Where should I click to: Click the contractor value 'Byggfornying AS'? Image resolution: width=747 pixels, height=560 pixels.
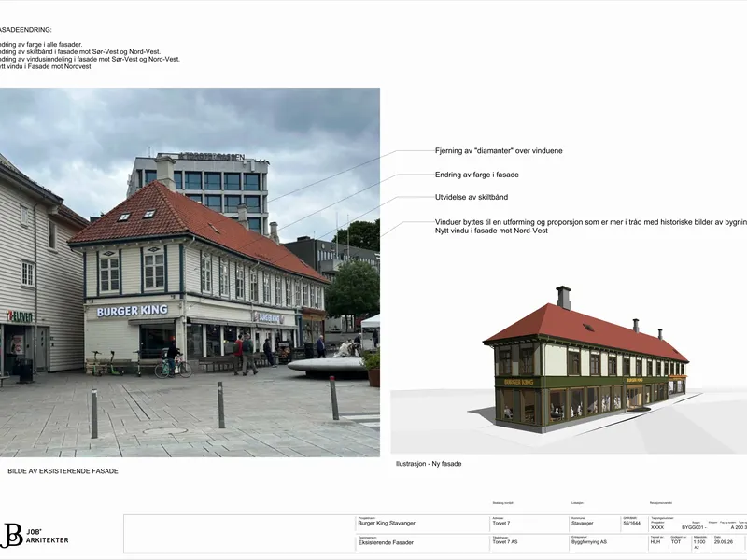[x=589, y=542]
